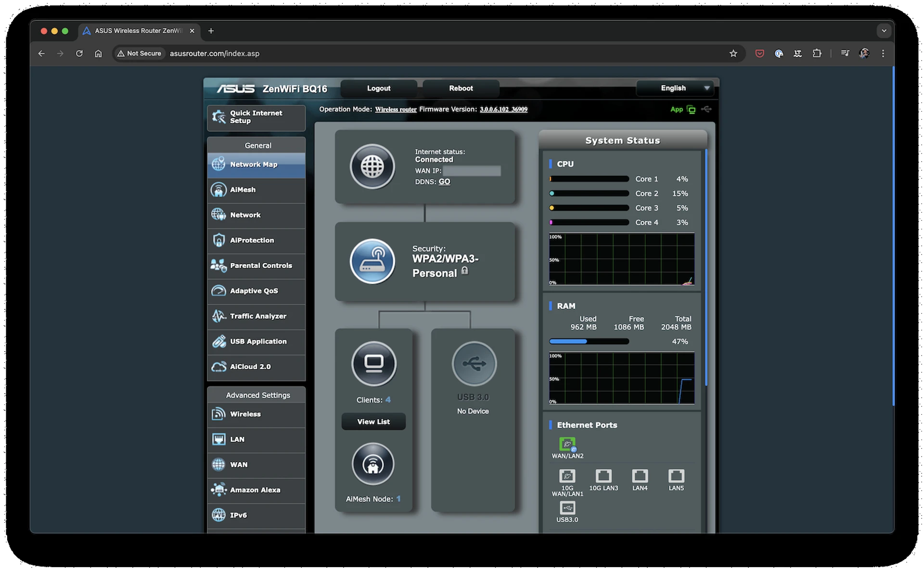Viewport: 924px width, 572px height.
Task: Click the Clients count 4
Action: [x=388, y=400]
